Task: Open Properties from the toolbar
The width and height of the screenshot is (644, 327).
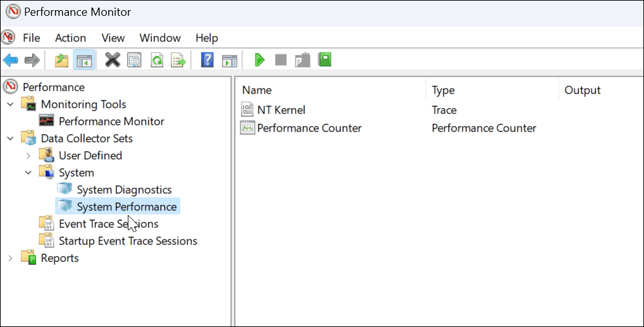Action: pos(134,60)
